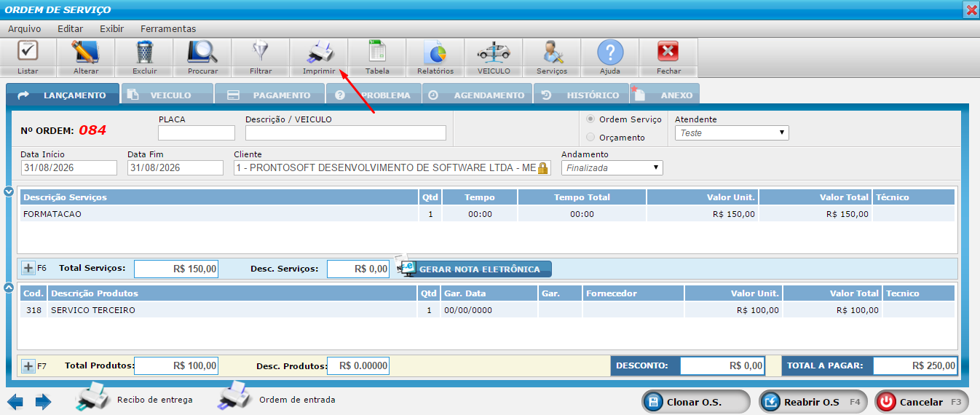Screen dimensions: 980x415
Task: Open the Ferramentas menu
Action: pyautogui.click(x=168, y=29)
